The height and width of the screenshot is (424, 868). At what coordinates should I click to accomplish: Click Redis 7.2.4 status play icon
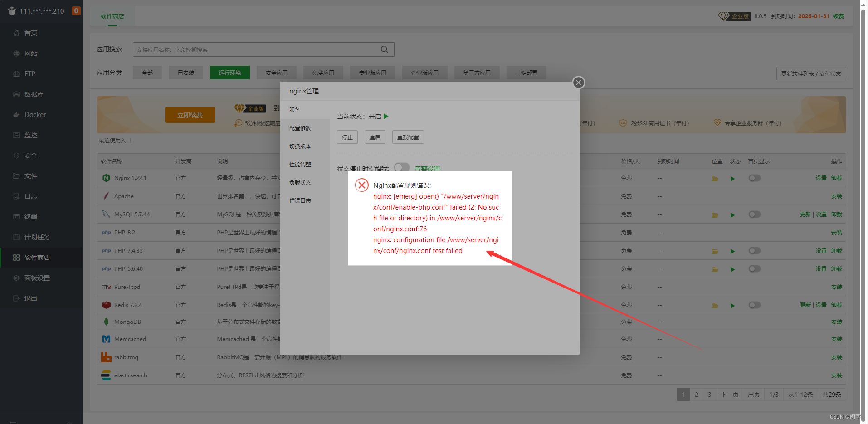coord(732,306)
